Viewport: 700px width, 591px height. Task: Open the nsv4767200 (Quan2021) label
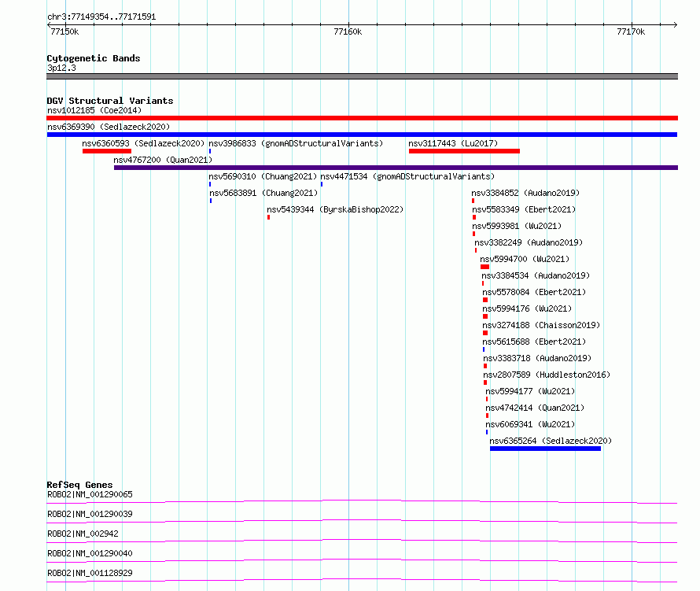(x=163, y=160)
